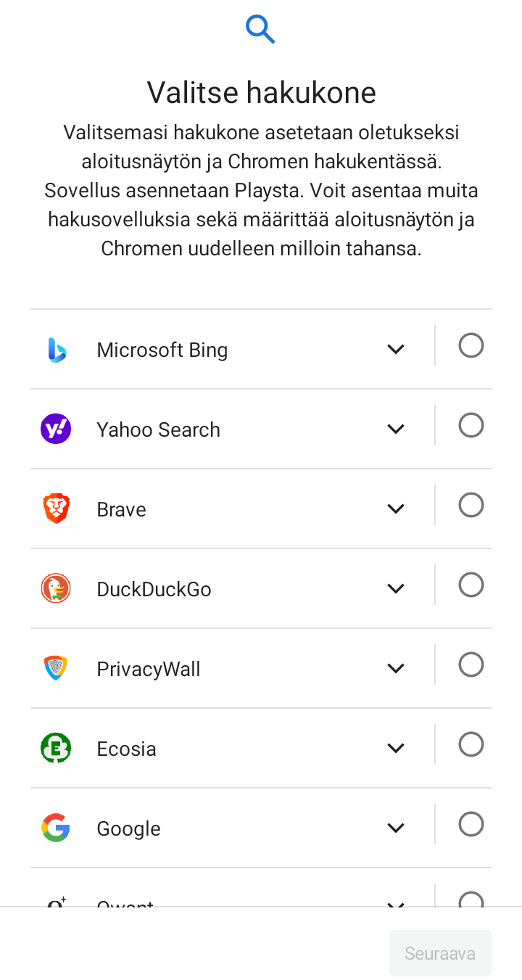Click the Ecosia logo icon
This screenshot has height=980, width=522.
coord(56,748)
